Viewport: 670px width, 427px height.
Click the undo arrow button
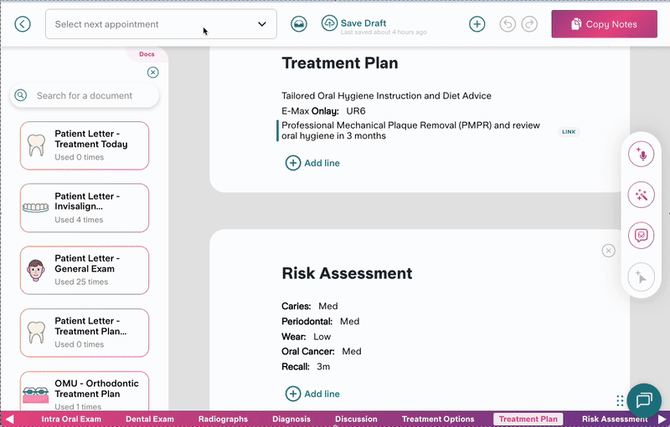[x=507, y=24]
